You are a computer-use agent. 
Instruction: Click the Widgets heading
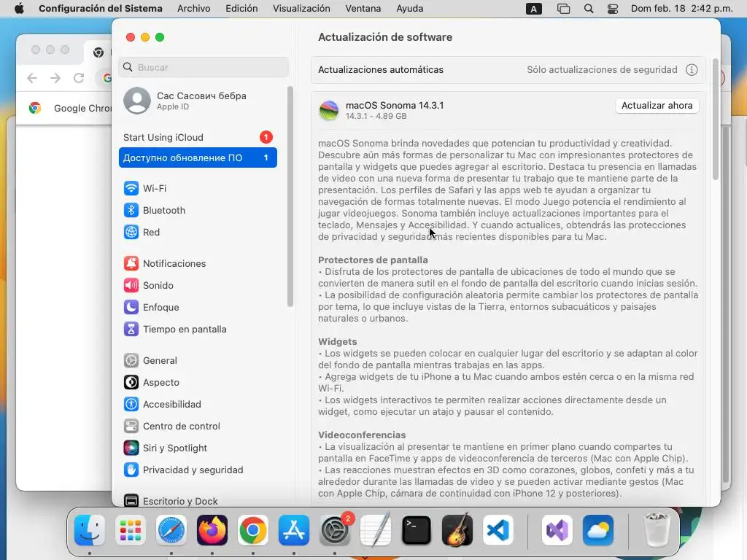click(337, 341)
